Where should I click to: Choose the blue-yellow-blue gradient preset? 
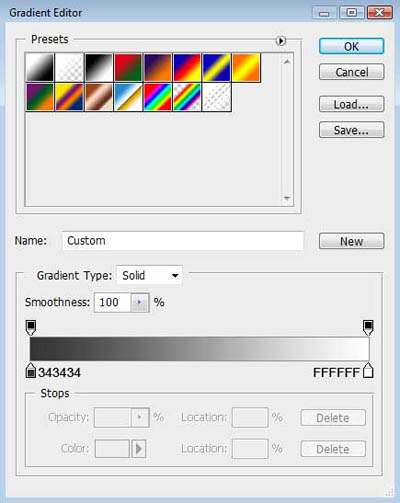coord(217,68)
